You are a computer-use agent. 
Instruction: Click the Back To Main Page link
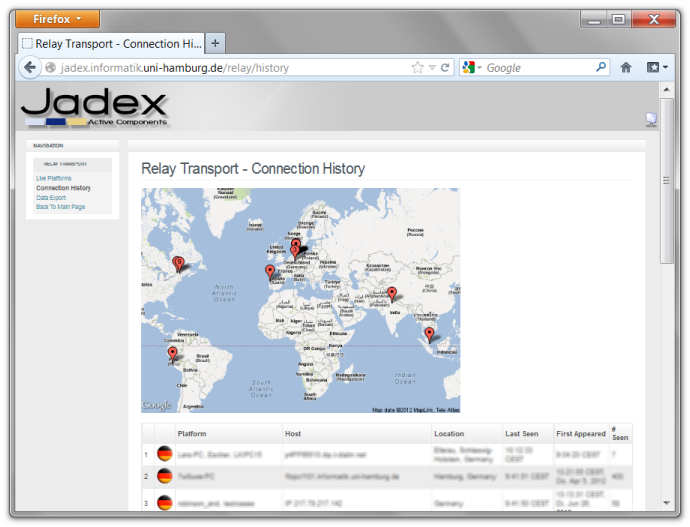point(60,207)
